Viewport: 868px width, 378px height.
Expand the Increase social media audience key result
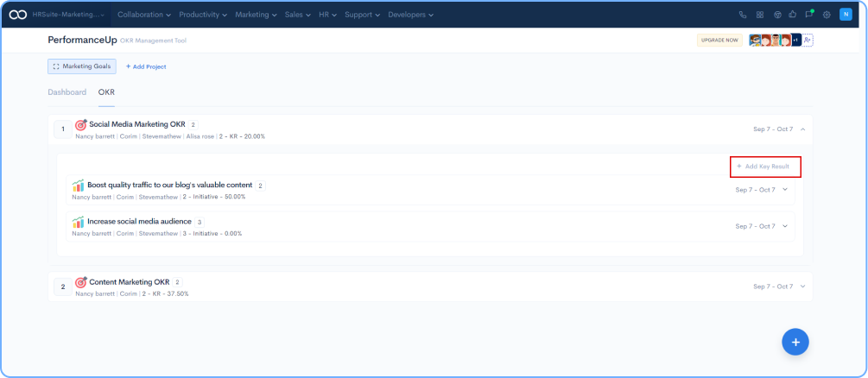tap(785, 226)
